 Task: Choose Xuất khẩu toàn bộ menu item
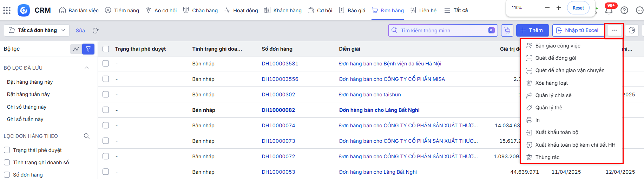(x=557, y=132)
